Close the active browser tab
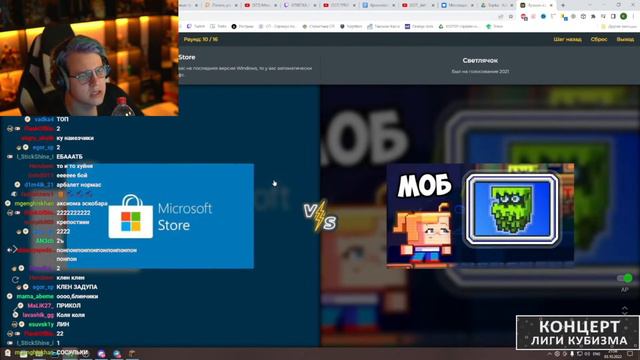This screenshot has height=360, width=640. 551,5
